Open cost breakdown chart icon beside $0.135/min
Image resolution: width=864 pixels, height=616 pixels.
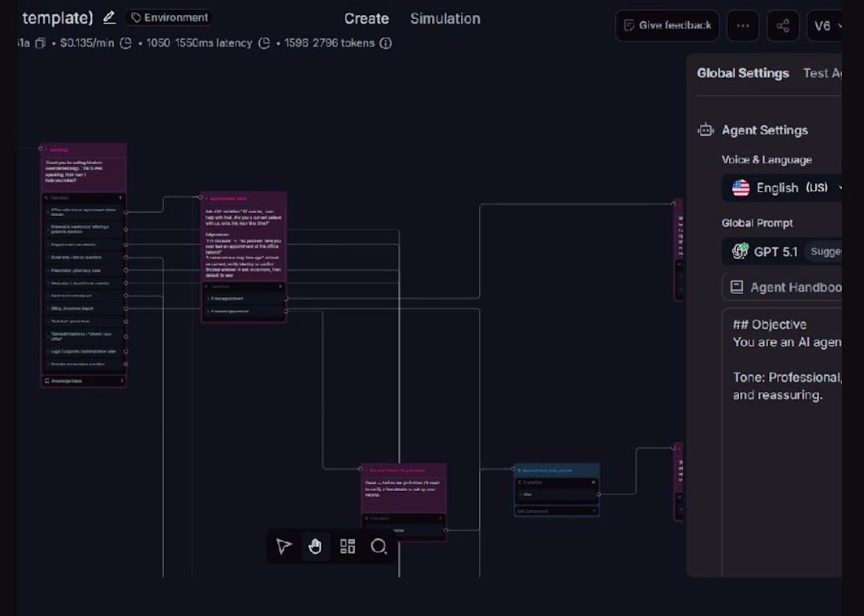[x=126, y=43]
